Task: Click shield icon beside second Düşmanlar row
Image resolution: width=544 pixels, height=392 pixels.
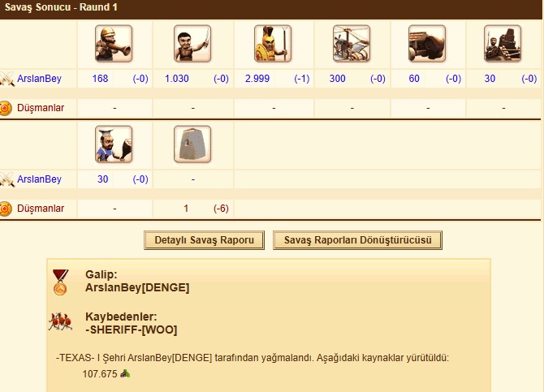Action: click(6, 209)
